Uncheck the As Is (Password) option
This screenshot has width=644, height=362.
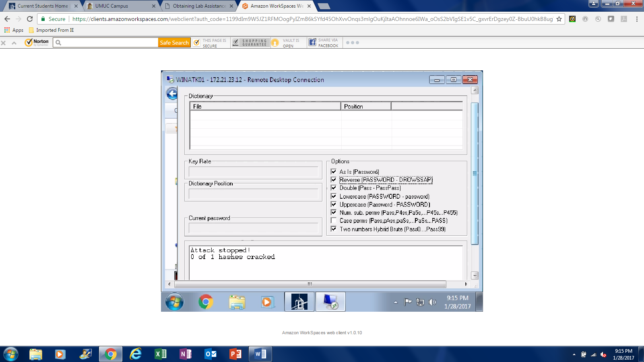[334, 172]
